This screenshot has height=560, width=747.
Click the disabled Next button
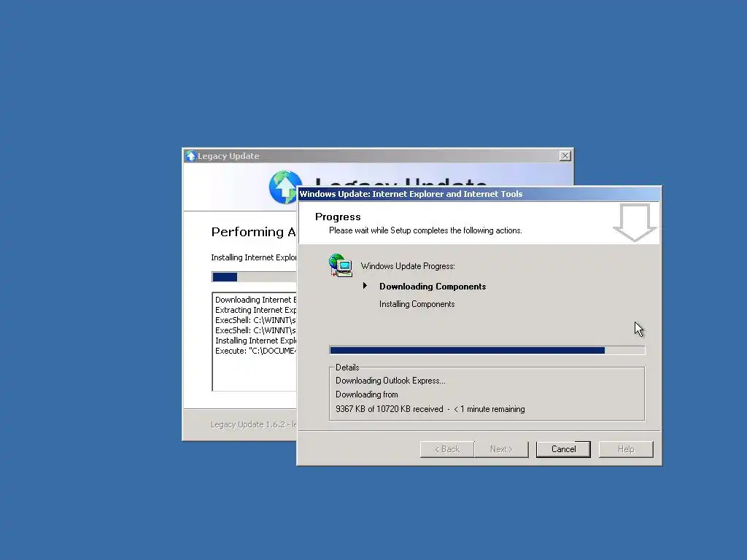coord(501,449)
